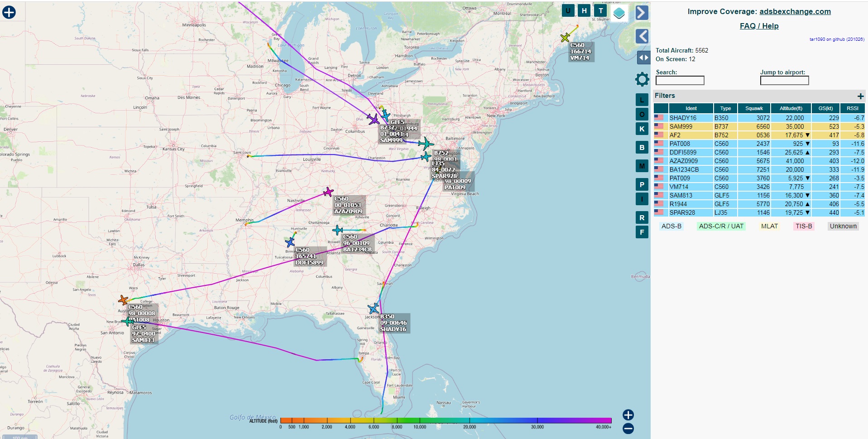868x439 pixels.
Task: Click the AZAZ0909 map label box
Action: (348, 205)
